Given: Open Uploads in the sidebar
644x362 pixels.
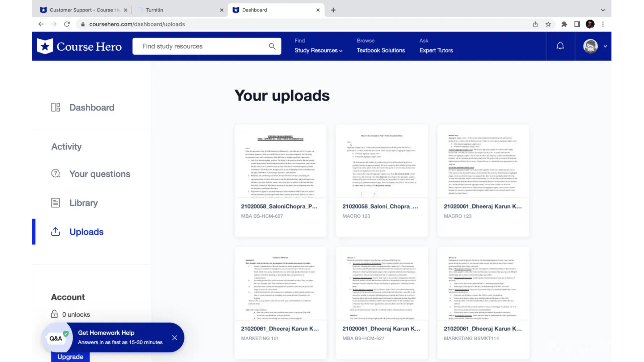Looking at the screenshot, I should 87,232.
